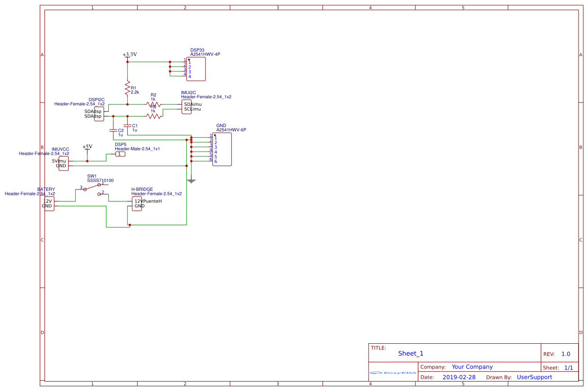Click the sheet number 1/1
The image size is (588, 391).
(x=569, y=368)
